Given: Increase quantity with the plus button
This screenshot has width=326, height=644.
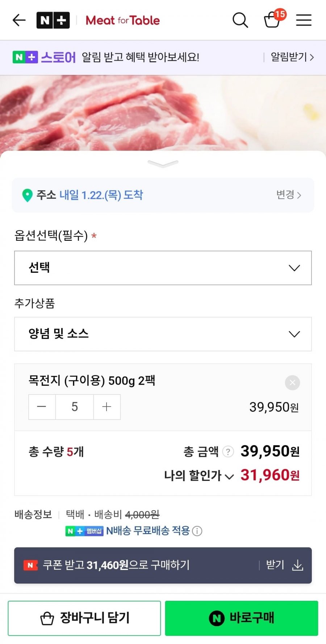Looking at the screenshot, I should 107,407.
